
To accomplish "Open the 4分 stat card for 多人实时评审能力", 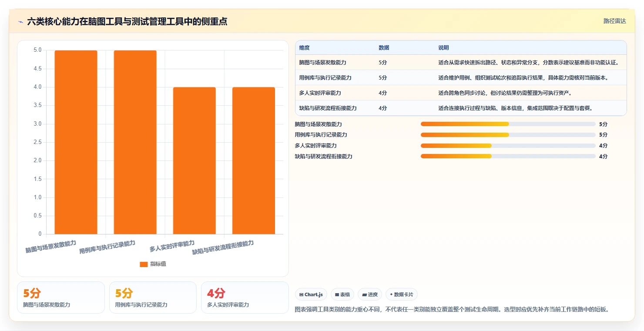I will [245, 298].
